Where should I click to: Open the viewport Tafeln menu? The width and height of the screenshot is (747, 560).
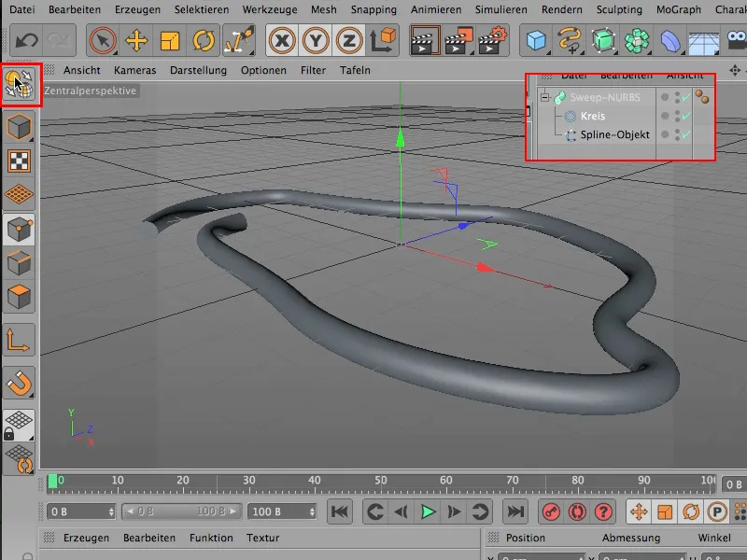[x=355, y=71]
